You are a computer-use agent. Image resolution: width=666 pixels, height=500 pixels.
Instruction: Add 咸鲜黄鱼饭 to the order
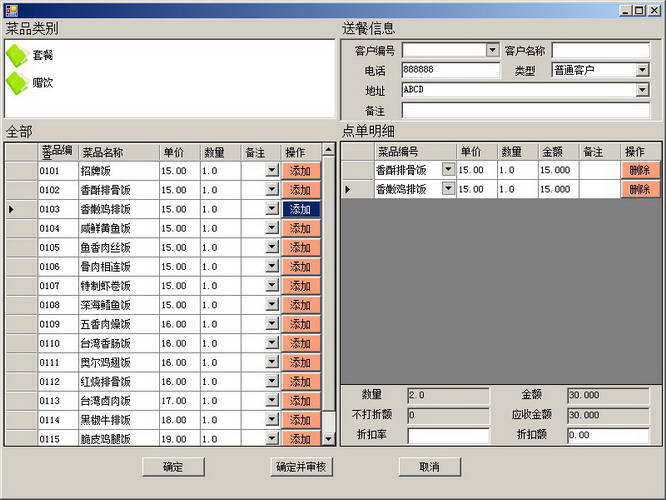(x=301, y=228)
